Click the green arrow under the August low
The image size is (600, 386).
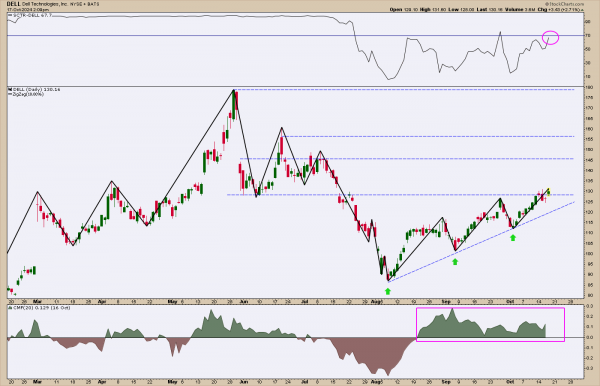388,291
